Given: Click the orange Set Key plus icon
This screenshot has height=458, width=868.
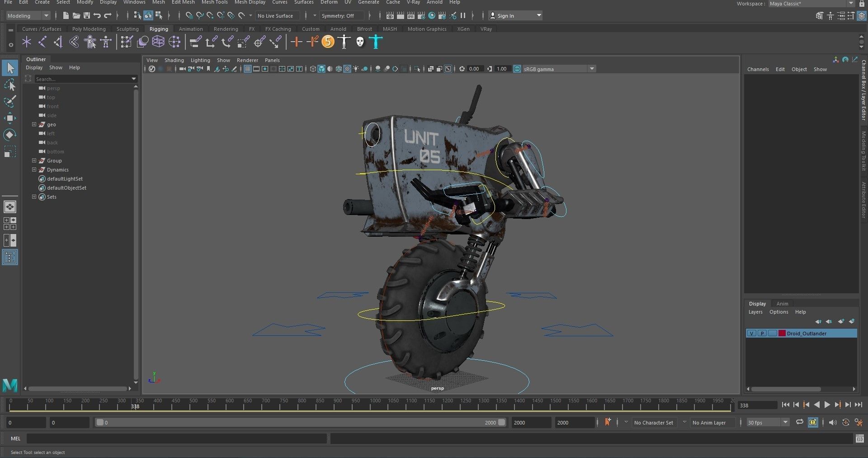Looking at the screenshot, I should tap(296, 42).
